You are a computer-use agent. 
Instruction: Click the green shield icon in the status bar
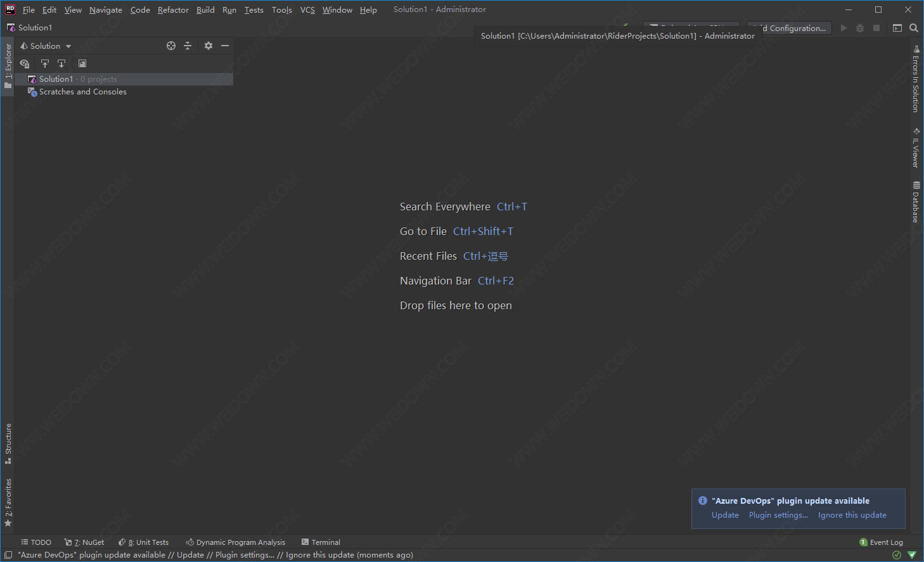(x=912, y=555)
